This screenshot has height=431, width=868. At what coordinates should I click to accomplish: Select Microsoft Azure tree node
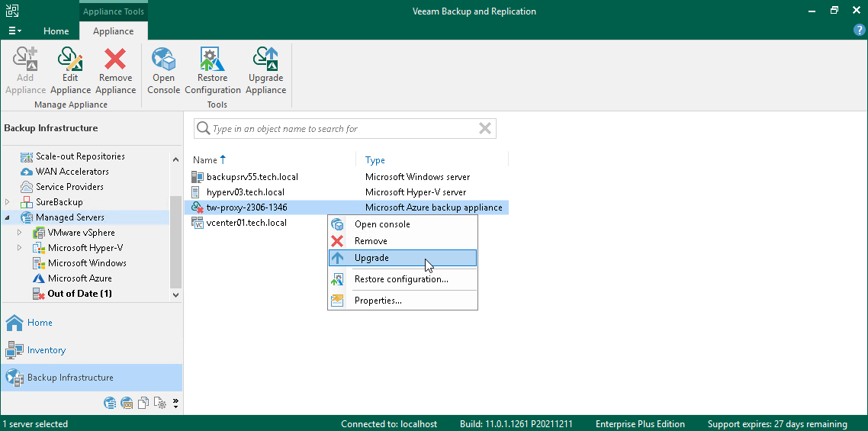(80, 278)
